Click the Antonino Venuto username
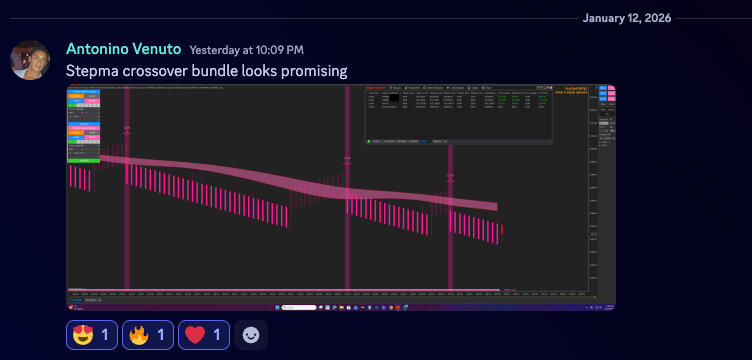The image size is (752, 360). pos(124,49)
